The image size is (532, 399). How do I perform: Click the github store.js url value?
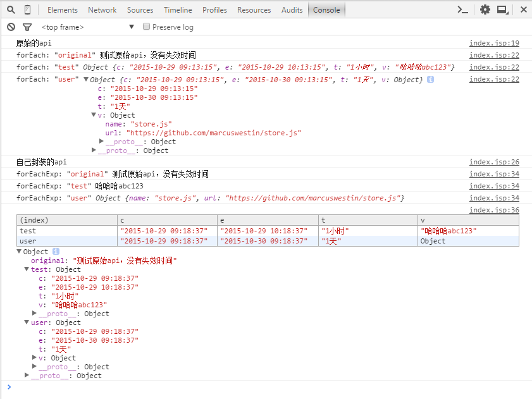tap(214, 133)
